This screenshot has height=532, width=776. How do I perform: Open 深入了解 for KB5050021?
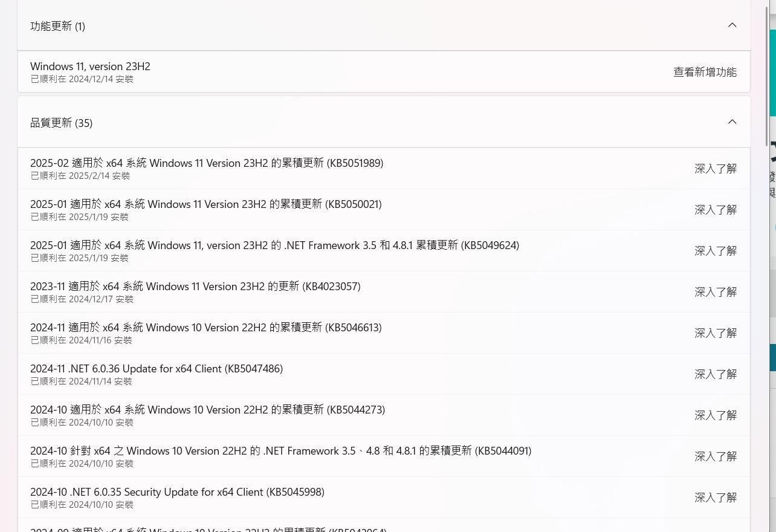click(716, 210)
